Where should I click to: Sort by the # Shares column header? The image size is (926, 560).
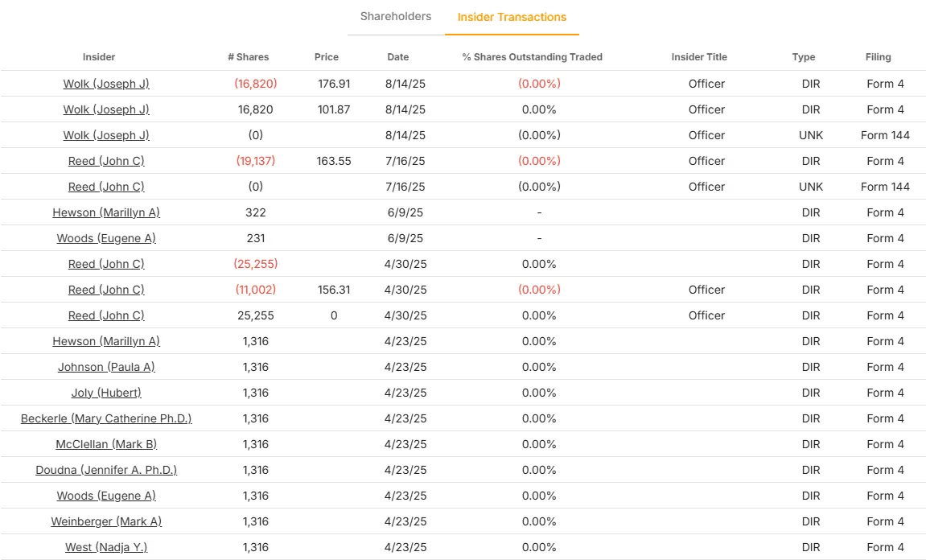pyautogui.click(x=248, y=57)
